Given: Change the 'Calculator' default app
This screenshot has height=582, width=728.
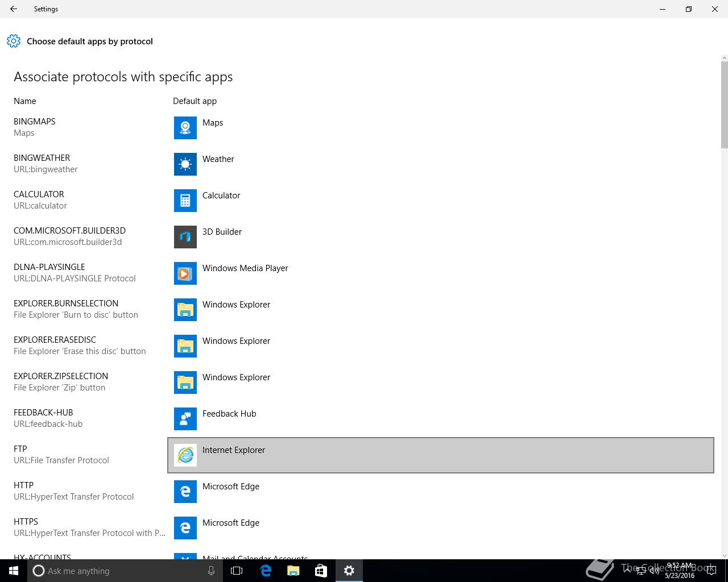Looking at the screenshot, I should click(x=221, y=196).
